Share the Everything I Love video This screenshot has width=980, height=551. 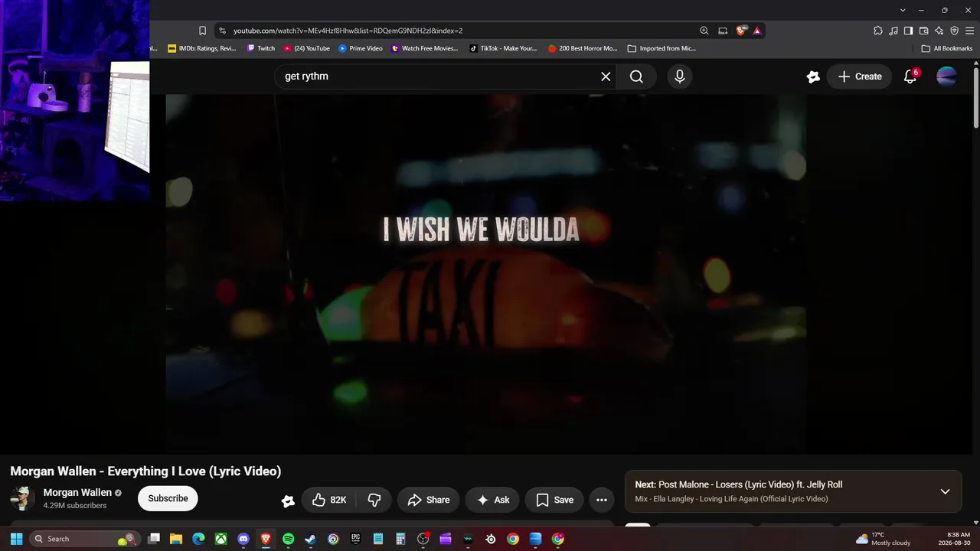click(x=429, y=500)
